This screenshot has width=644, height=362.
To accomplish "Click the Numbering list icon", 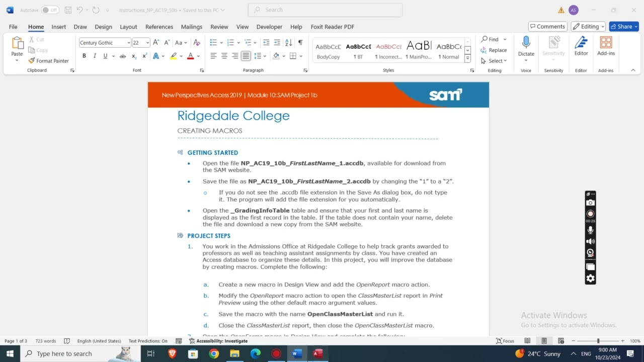I will click(230, 43).
